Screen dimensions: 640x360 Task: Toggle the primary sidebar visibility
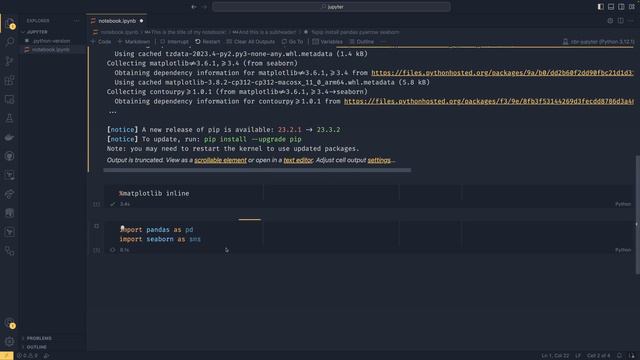click(x=600, y=7)
